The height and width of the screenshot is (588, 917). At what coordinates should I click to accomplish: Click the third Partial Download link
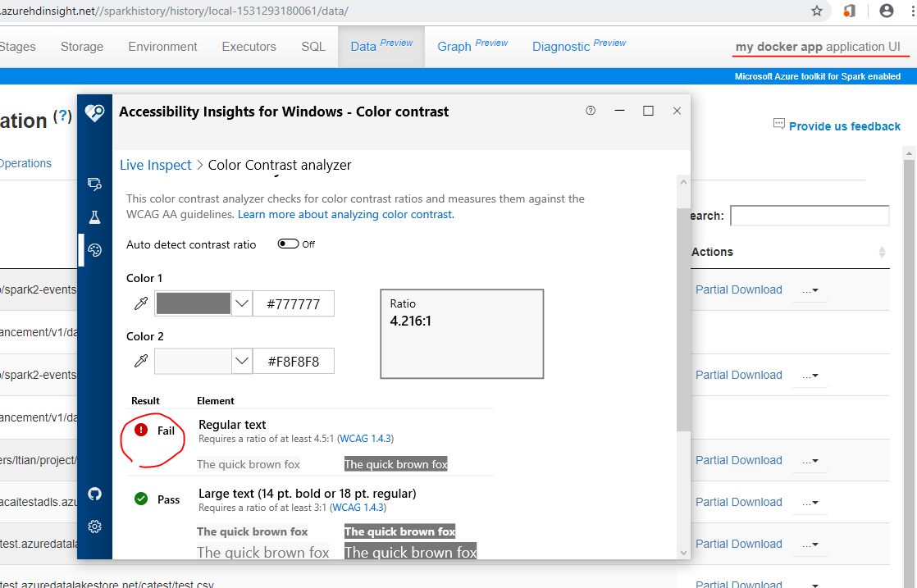tap(739, 461)
